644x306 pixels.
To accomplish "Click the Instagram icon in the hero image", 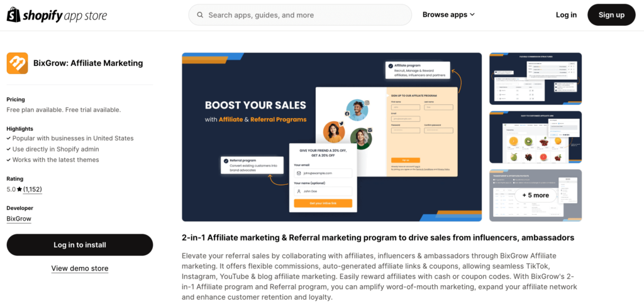I will coord(367,103).
